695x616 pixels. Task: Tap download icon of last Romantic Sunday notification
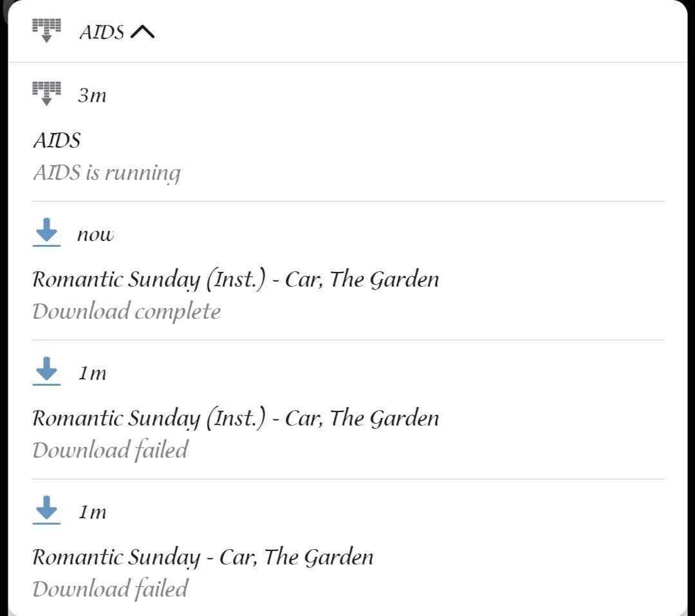pos(46,510)
